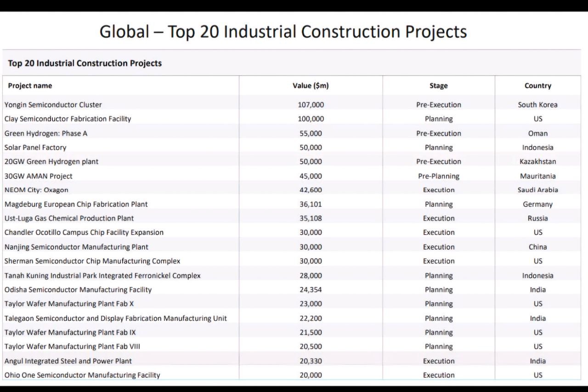Click the 'Russia' country cell
Screen dimensions: 588x392
[537, 218]
